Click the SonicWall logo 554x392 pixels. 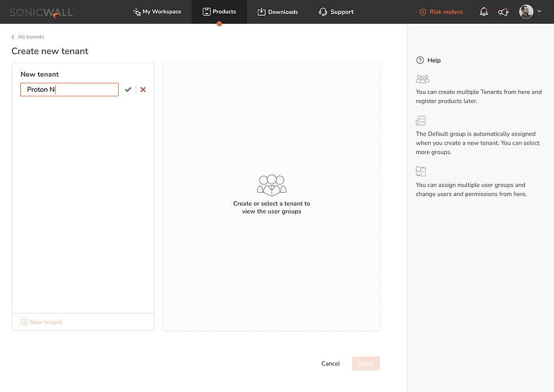[42, 13]
